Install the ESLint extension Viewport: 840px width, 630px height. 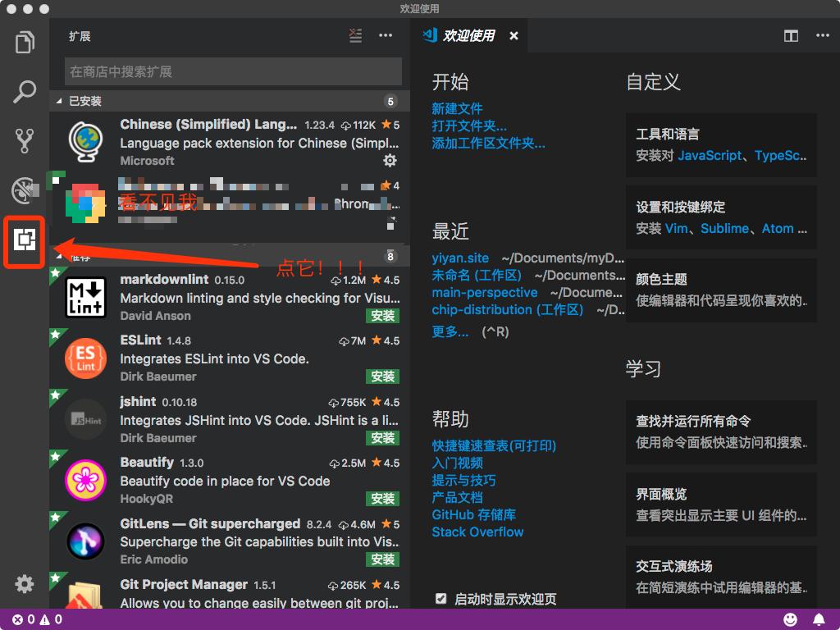coord(382,377)
